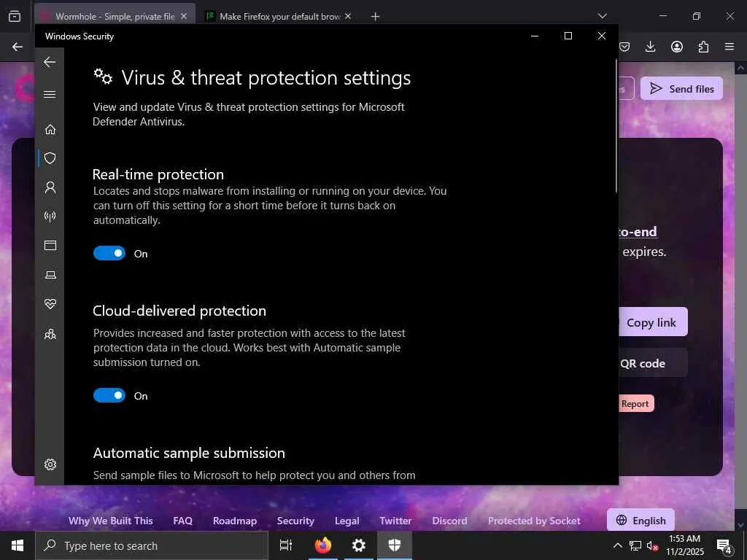Open Firefox View icon

pyautogui.click(x=15, y=16)
